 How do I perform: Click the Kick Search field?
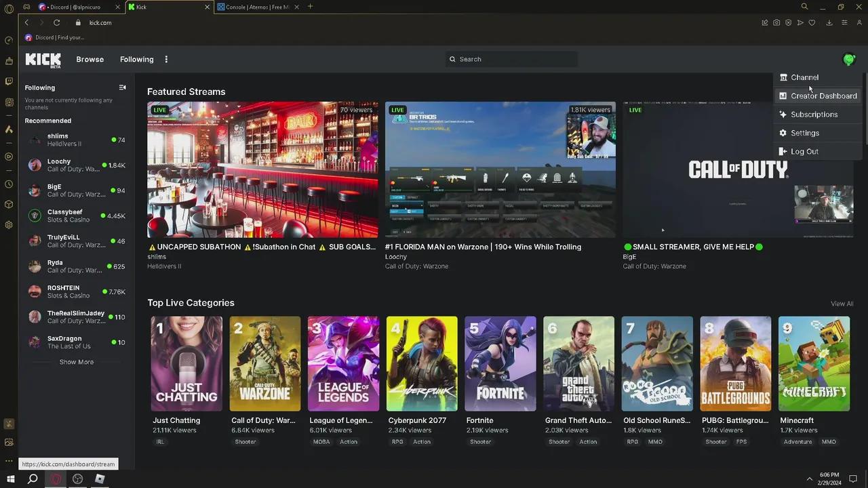point(511,59)
